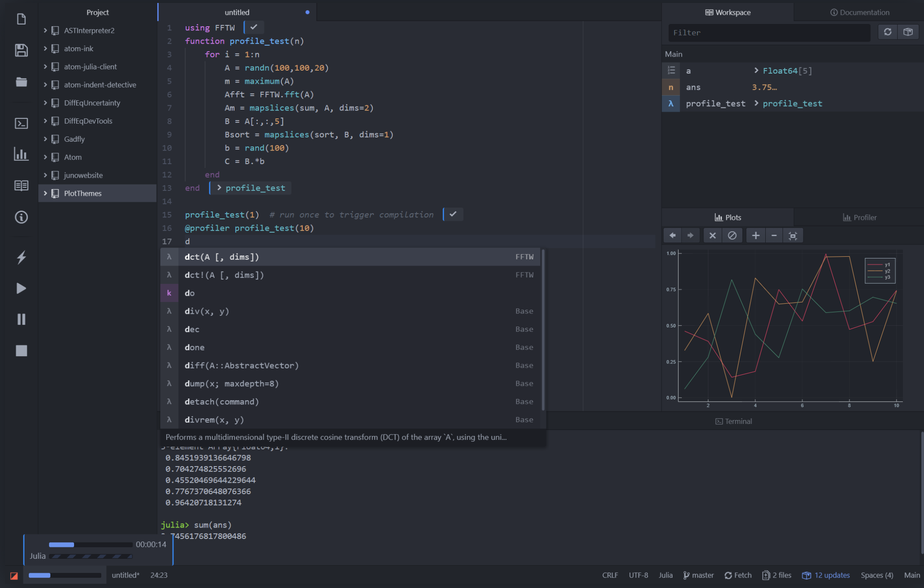Click the module cube icon beside Filter
924x588 pixels.
[x=908, y=32]
